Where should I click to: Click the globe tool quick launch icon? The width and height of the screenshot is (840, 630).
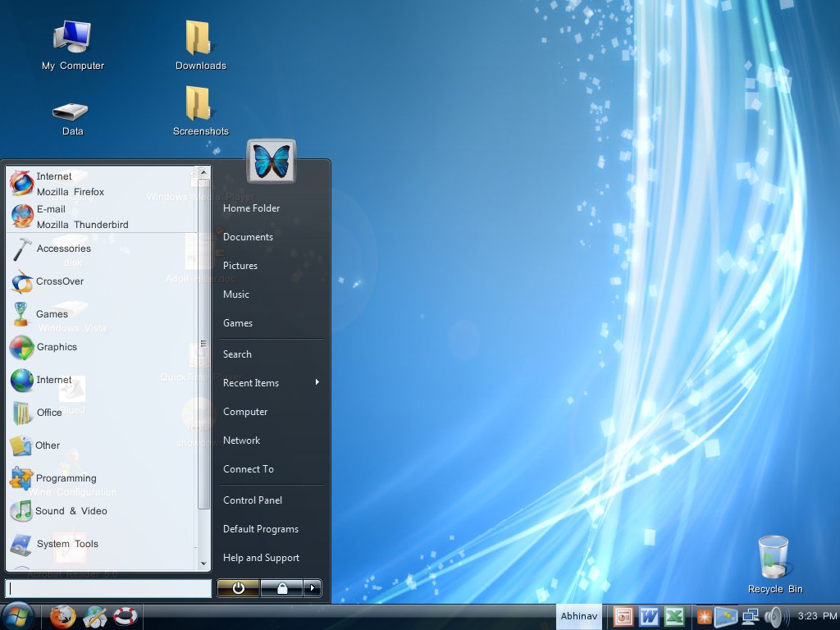pyautogui.click(x=95, y=617)
